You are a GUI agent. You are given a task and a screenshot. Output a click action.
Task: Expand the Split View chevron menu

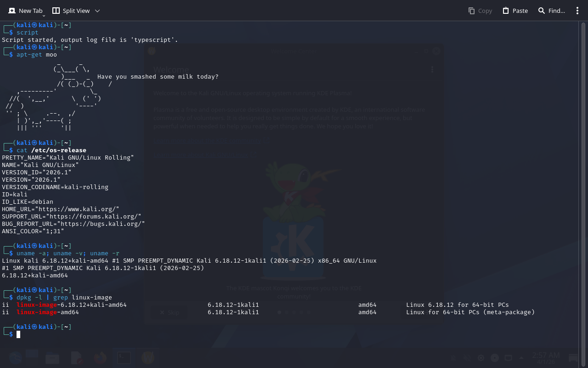click(x=97, y=11)
